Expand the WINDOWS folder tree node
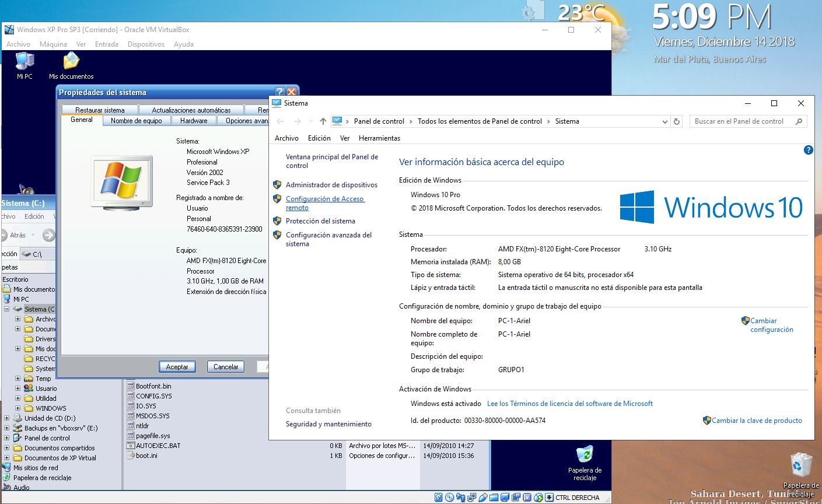The width and height of the screenshot is (822, 504). coord(18,408)
